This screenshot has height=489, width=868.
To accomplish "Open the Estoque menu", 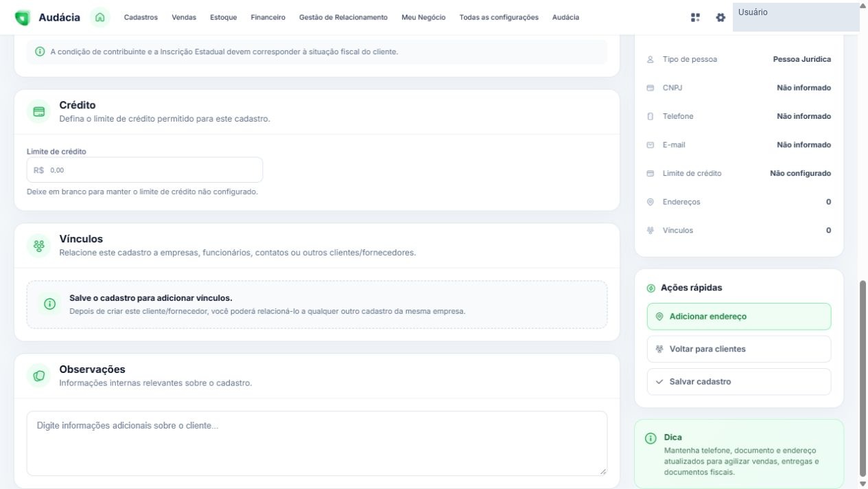I will [224, 18].
